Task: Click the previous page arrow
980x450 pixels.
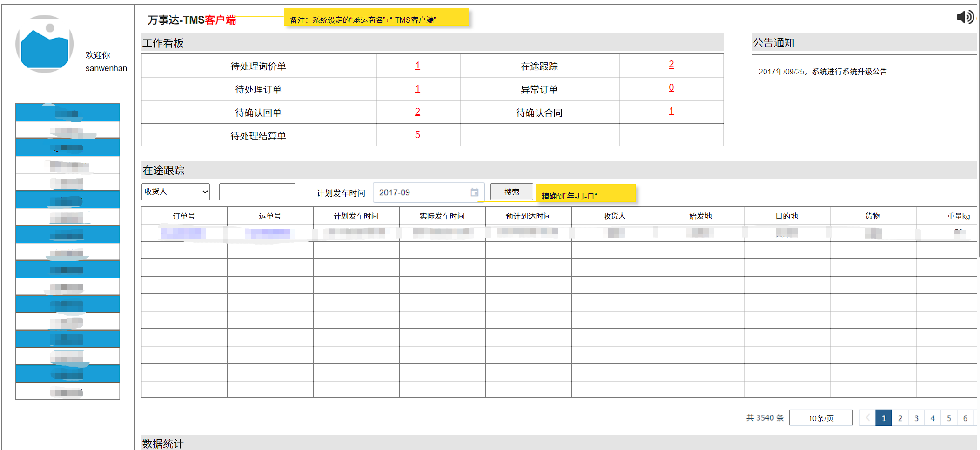Action: [867, 418]
